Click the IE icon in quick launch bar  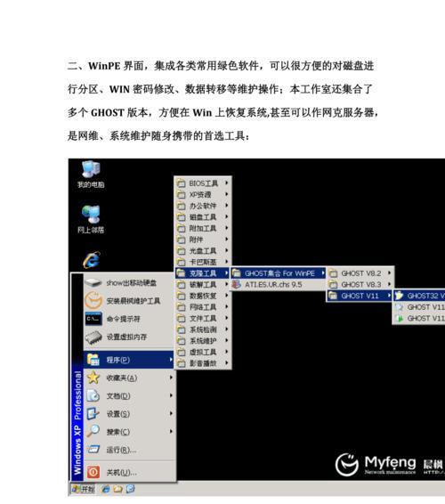coord(105,489)
